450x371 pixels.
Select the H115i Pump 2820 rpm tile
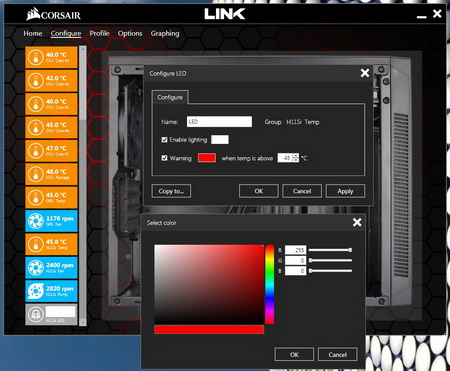pos(51,291)
